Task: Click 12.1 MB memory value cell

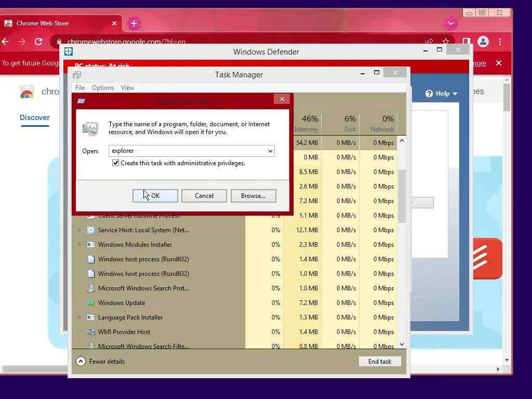Action: pyautogui.click(x=307, y=230)
